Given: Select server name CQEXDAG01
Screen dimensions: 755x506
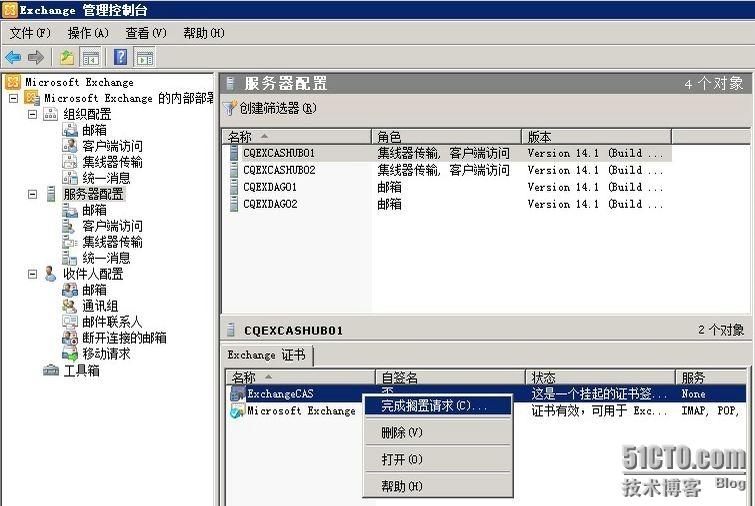Looking at the screenshot, I should click(270, 187).
